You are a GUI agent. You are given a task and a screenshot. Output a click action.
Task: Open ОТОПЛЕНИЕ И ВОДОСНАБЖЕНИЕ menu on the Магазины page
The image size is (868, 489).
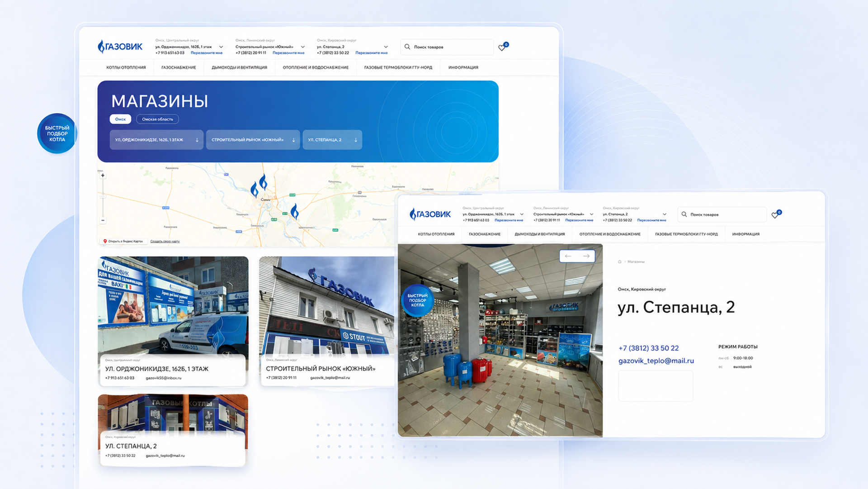tap(316, 67)
